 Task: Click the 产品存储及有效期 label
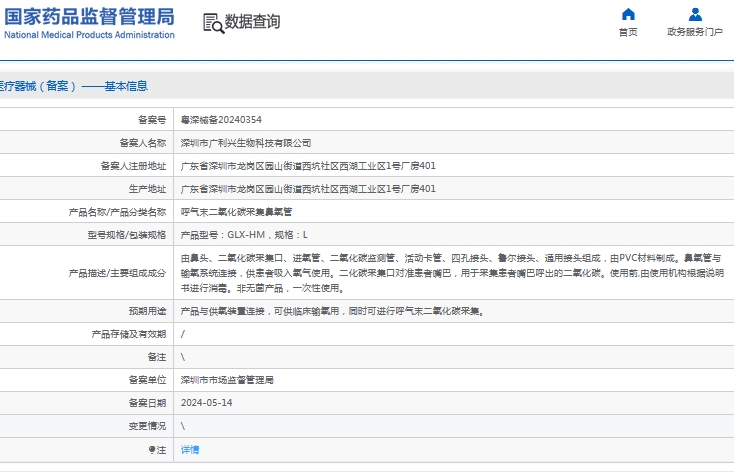pos(129,334)
